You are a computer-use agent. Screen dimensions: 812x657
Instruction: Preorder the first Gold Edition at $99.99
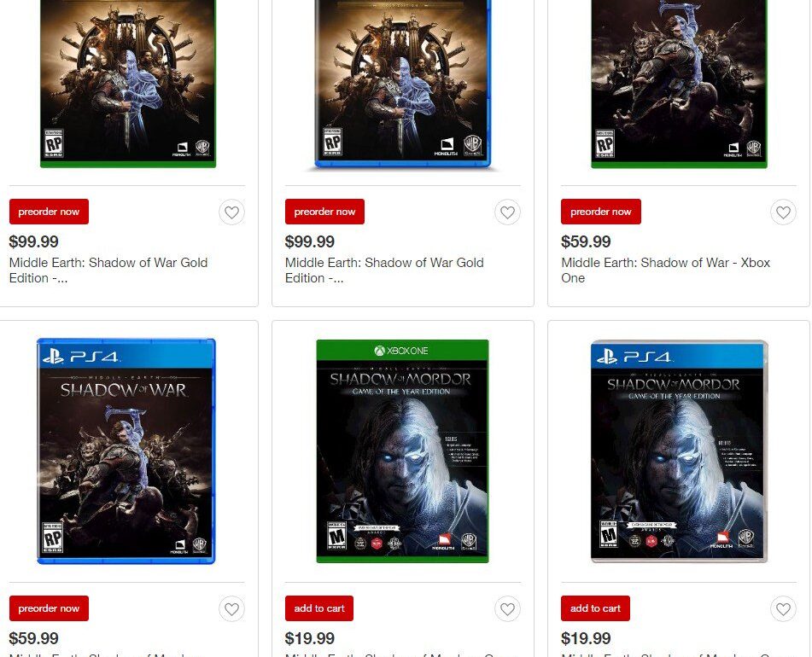pyautogui.click(x=49, y=212)
